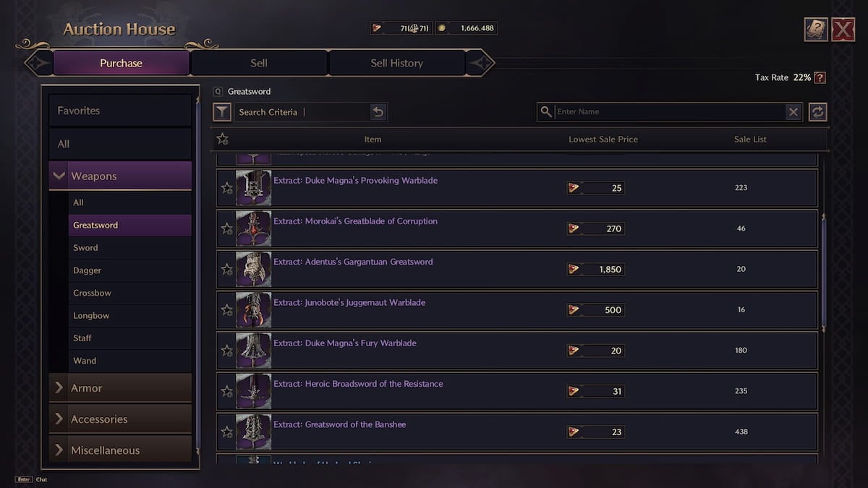Click the magnifying glass icon in the name search

(546, 112)
